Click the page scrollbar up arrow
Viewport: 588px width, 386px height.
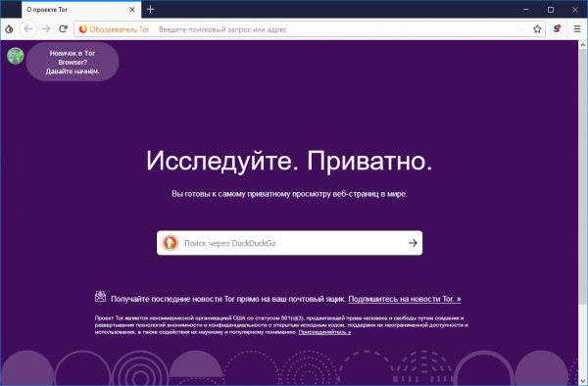click(583, 45)
